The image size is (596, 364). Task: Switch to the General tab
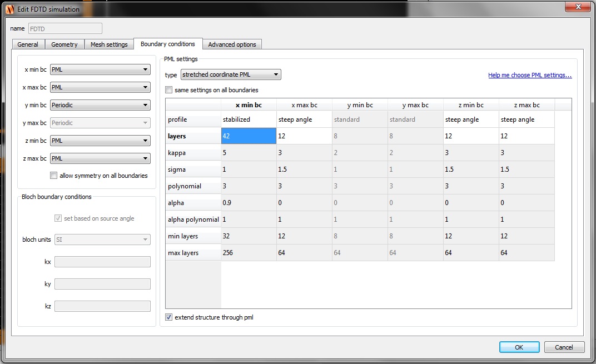(28, 44)
